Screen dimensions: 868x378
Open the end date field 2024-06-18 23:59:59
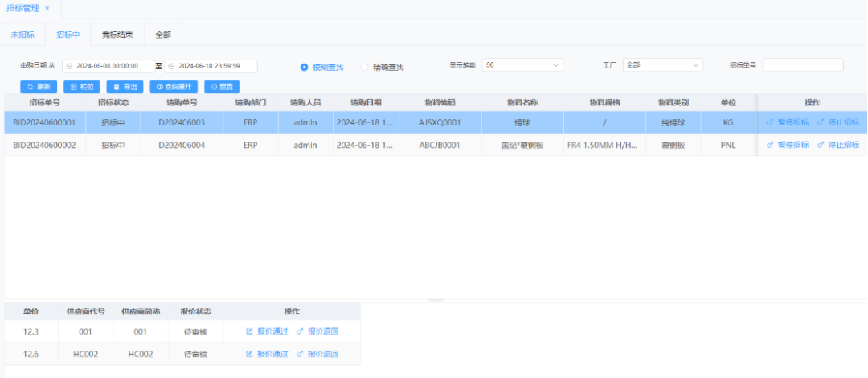click(x=211, y=66)
